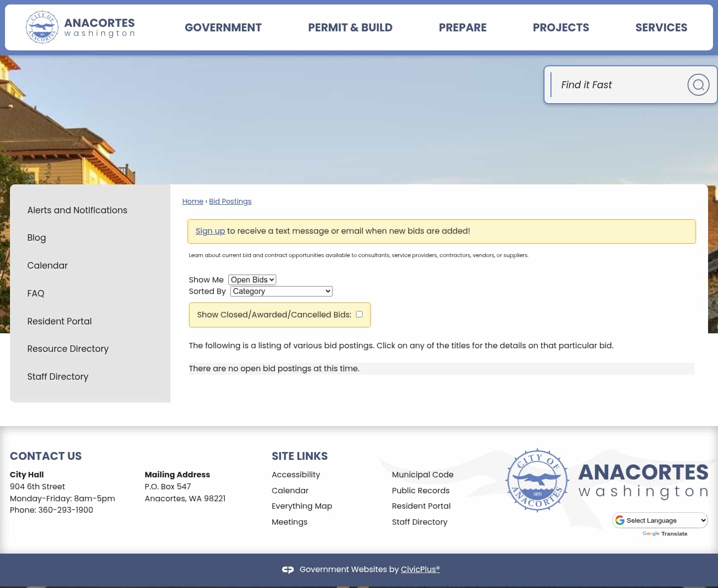
Task: Click the 'There are no open bid postings' text
Action: pyautogui.click(x=274, y=369)
